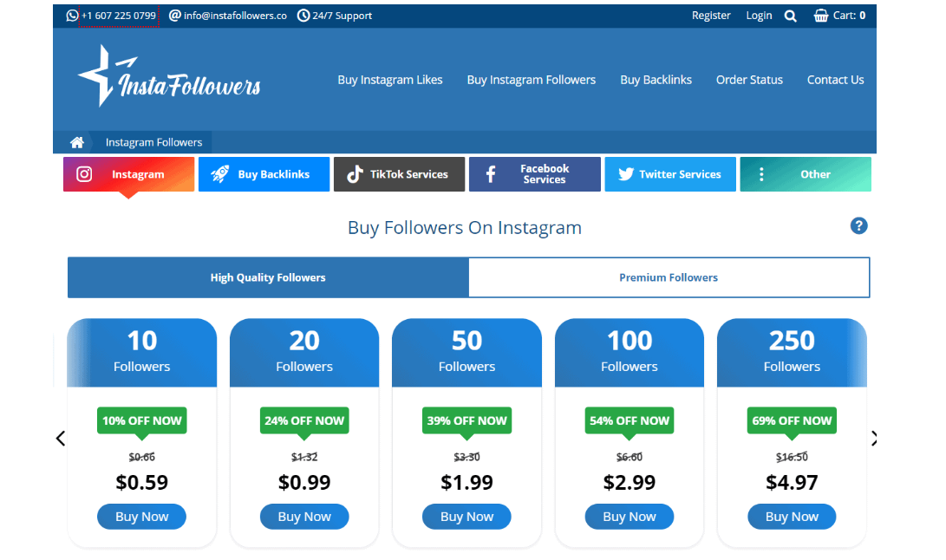946x560 pixels.
Task: Select TikTok Services category
Action: click(x=399, y=174)
